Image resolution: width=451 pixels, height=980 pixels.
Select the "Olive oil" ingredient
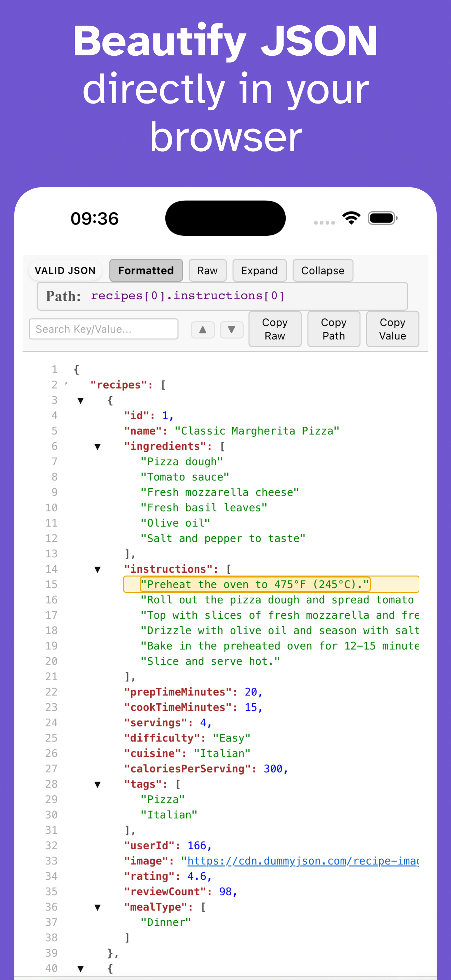coord(175,523)
